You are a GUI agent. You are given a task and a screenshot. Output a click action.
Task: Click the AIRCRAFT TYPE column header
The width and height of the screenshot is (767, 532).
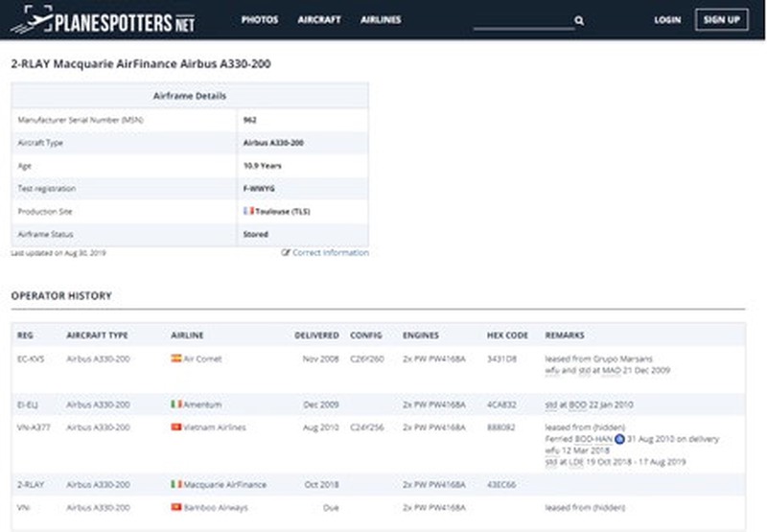97,335
